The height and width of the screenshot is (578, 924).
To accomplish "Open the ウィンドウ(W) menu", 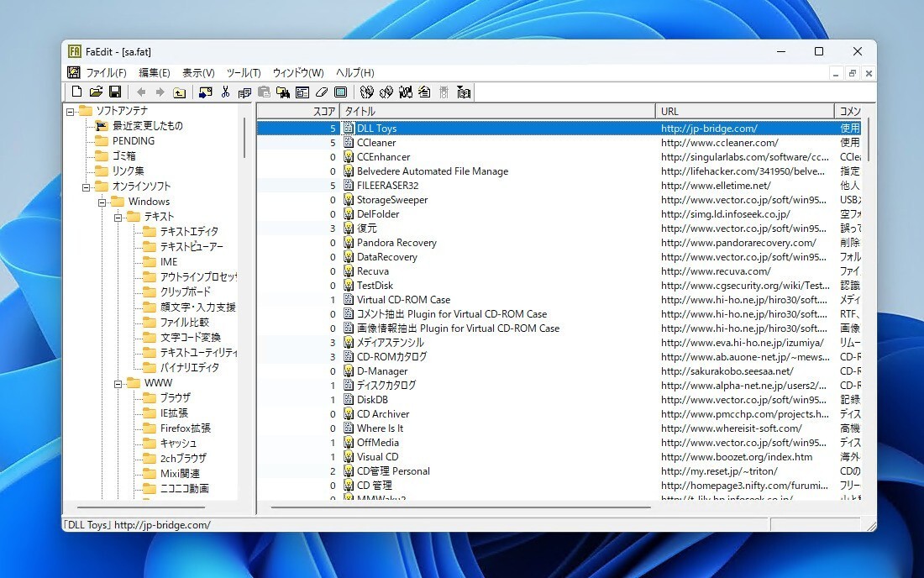I will point(298,72).
